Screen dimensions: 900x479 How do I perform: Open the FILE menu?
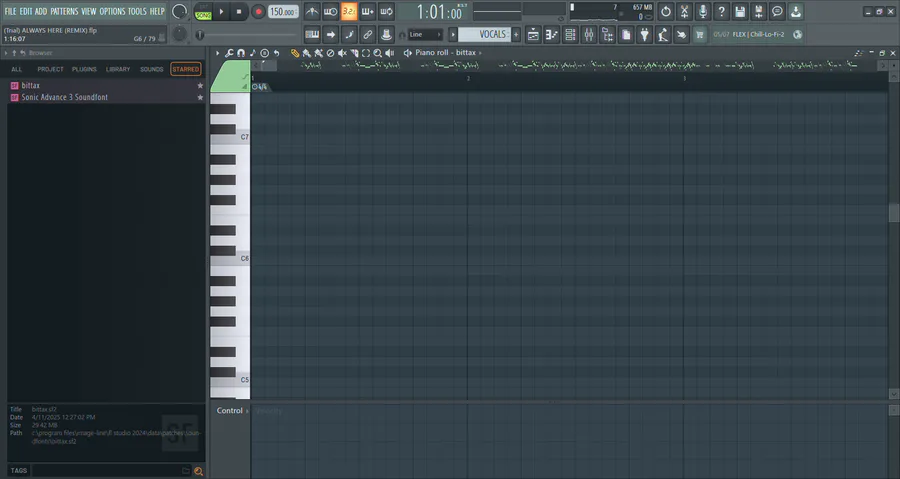pos(10,11)
